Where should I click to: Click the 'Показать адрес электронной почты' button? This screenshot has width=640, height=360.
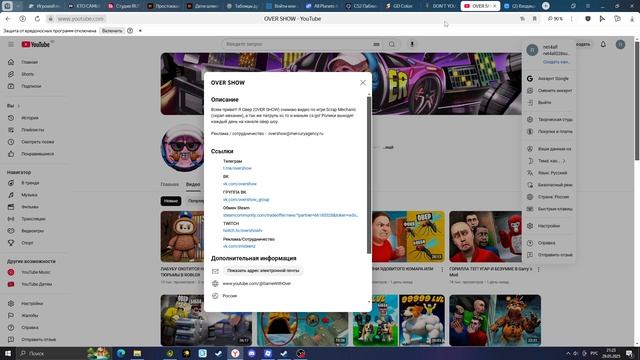pos(263,271)
